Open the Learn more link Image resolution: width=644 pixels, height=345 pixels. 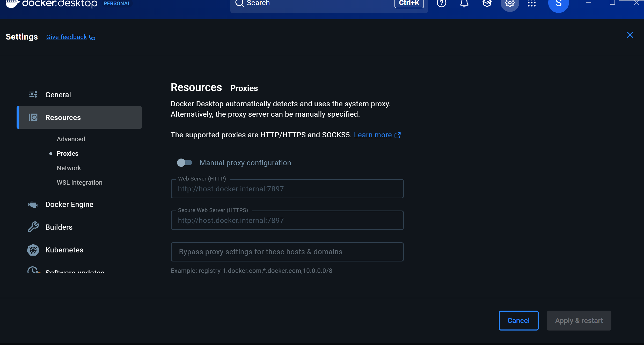[373, 135]
